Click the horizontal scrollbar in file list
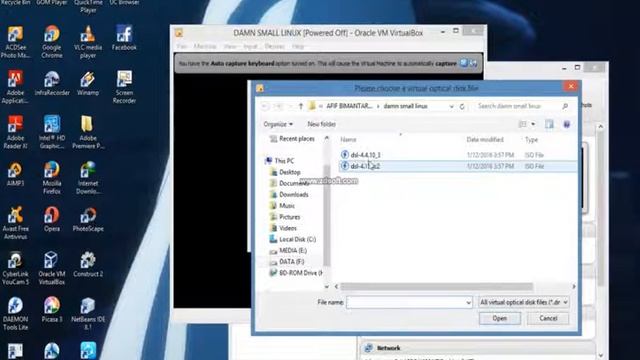The image size is (640, 360). pos(437,287)
